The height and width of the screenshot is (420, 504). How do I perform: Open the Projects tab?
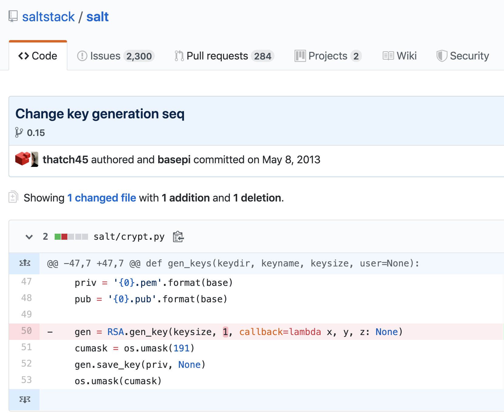click(328, 56)
